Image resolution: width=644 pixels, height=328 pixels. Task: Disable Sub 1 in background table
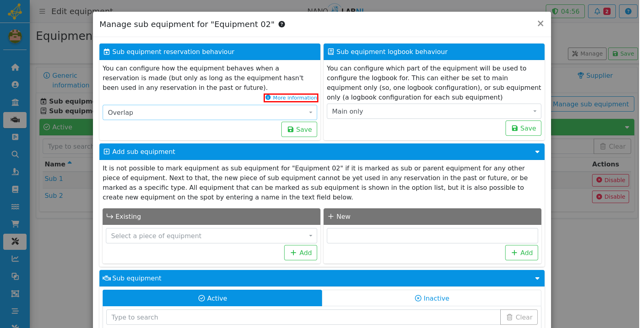(610, 180)
